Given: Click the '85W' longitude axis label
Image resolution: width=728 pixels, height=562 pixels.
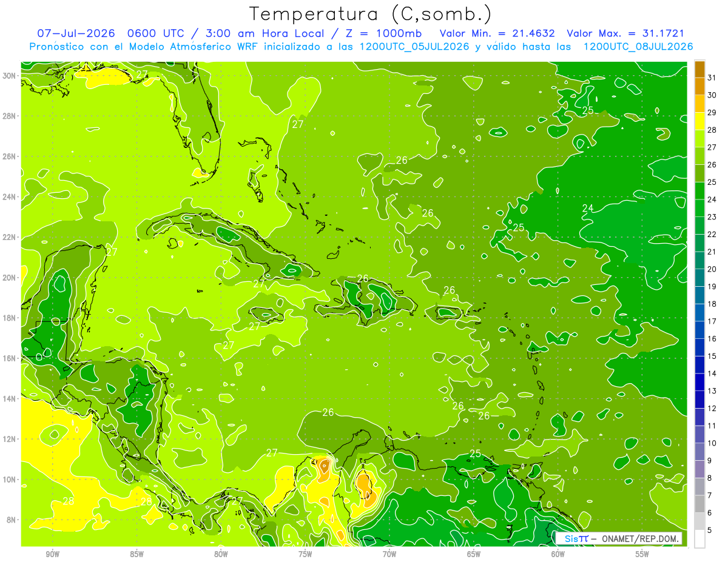Looking at the screenshot, I should coord(136,554).
